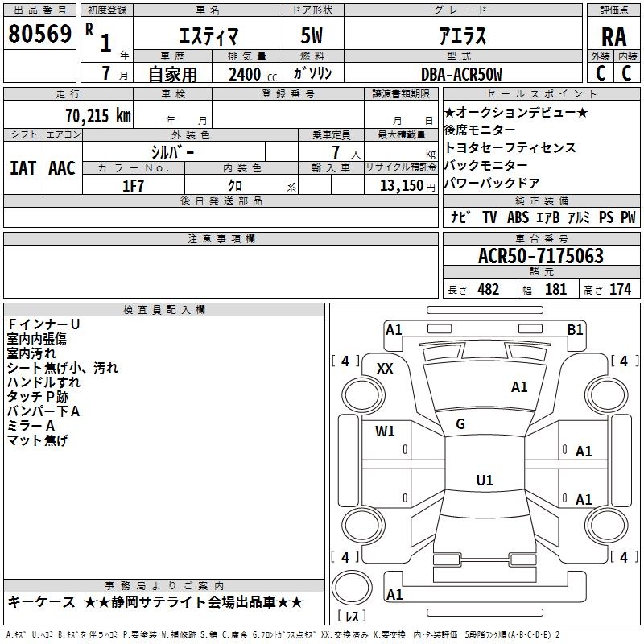Image resolution: width=644 pixels, height=644 pixels.
Task: Click the XX mark on the car diagram
Action: coord(385,368)
